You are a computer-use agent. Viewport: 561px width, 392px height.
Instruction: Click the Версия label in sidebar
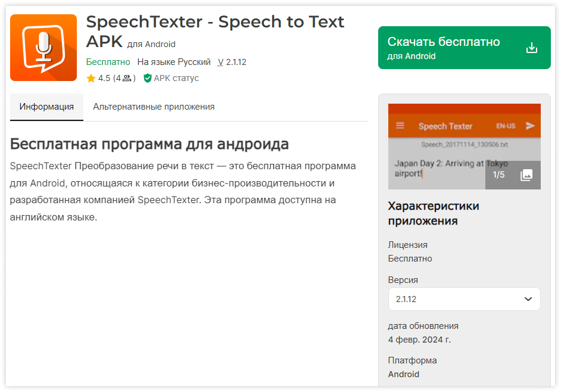[403, 280]
